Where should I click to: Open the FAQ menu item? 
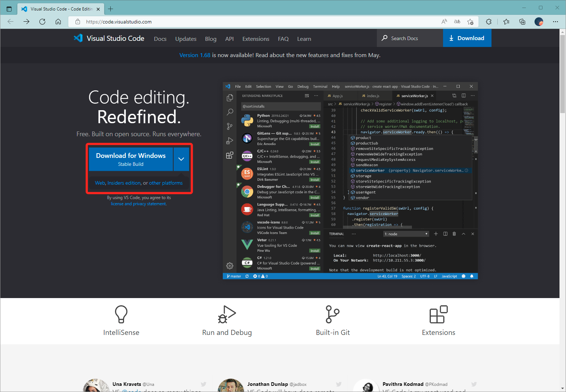[x=283, y=39]
